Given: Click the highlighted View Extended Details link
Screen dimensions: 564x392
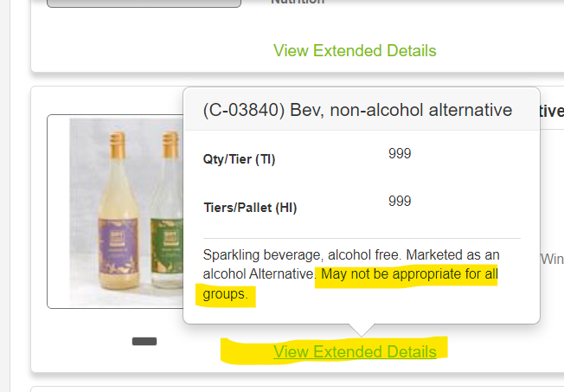Looking at the screenshot, I should 355,351.
